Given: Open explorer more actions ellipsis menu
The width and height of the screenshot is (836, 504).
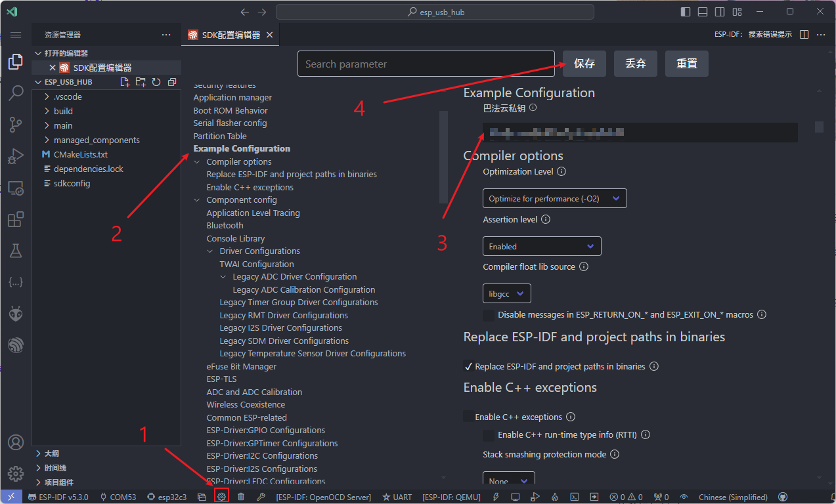Looking at the screenshot, I should pos(166,35).
